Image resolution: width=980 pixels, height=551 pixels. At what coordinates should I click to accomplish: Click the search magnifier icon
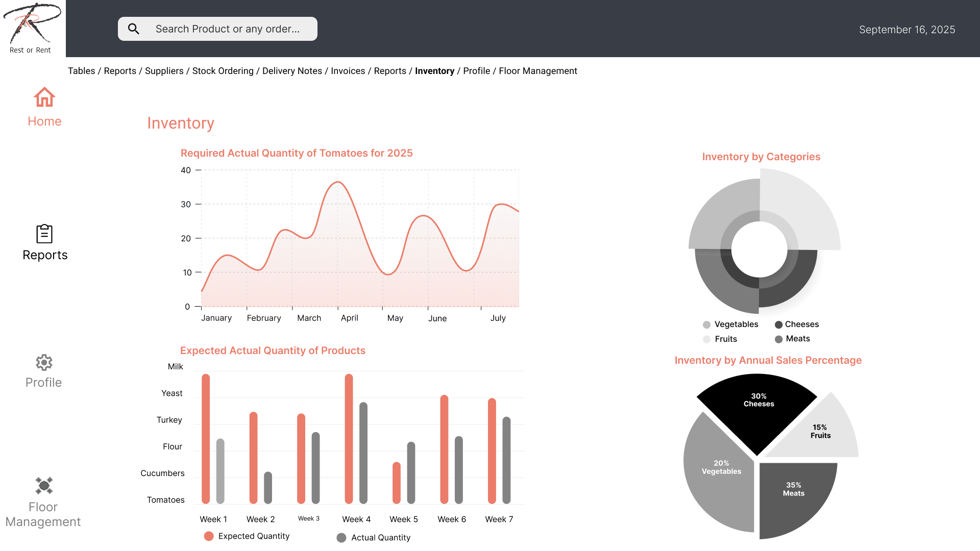(134, 29)
